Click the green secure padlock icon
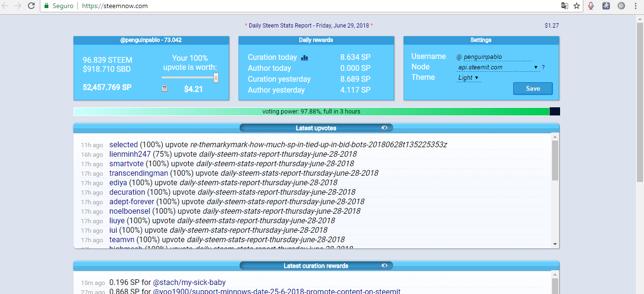The height and width of the screenshot is (294, 644). 46,6
